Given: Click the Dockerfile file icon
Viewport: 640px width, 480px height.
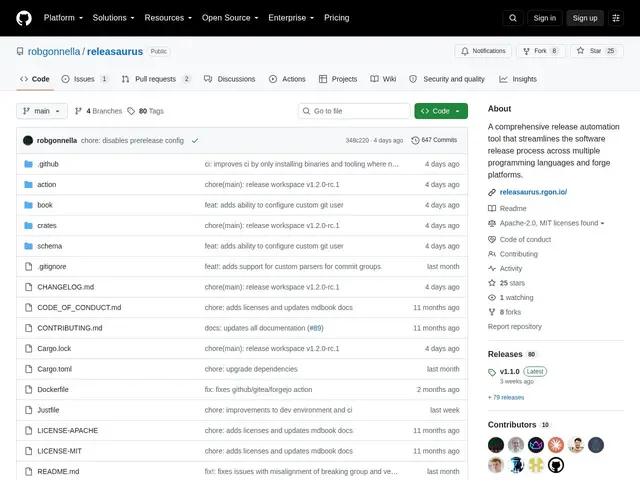Looking at the screenshot, I should 28,389.
